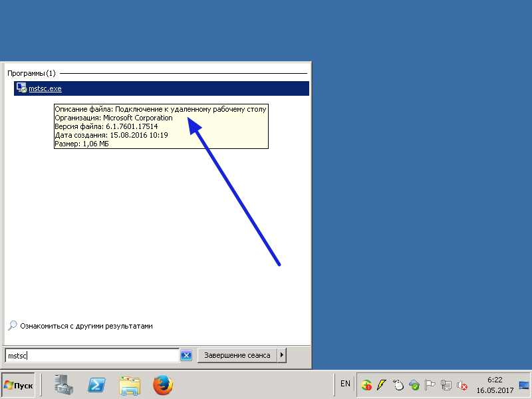This screenshot has width=532, height=399.
Task: Click the white mouse tray icon
Action: pyautogui.click(x=398, y=385)
